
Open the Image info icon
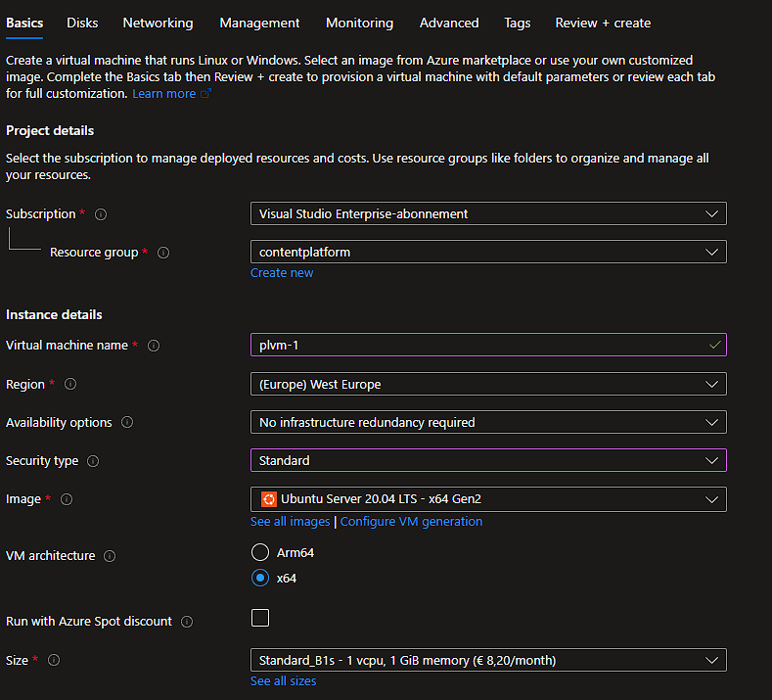[67, 499]
